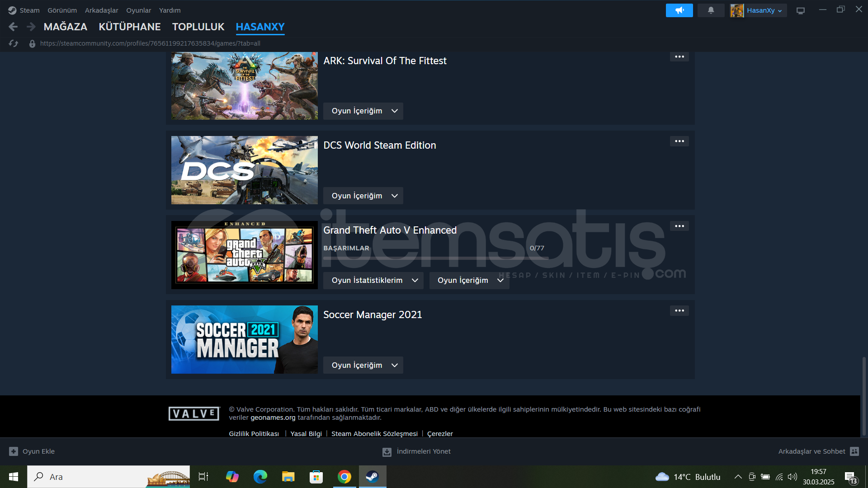
Task: Click the plus icon next to Oyun Ekle
Action: coord(14,451)
